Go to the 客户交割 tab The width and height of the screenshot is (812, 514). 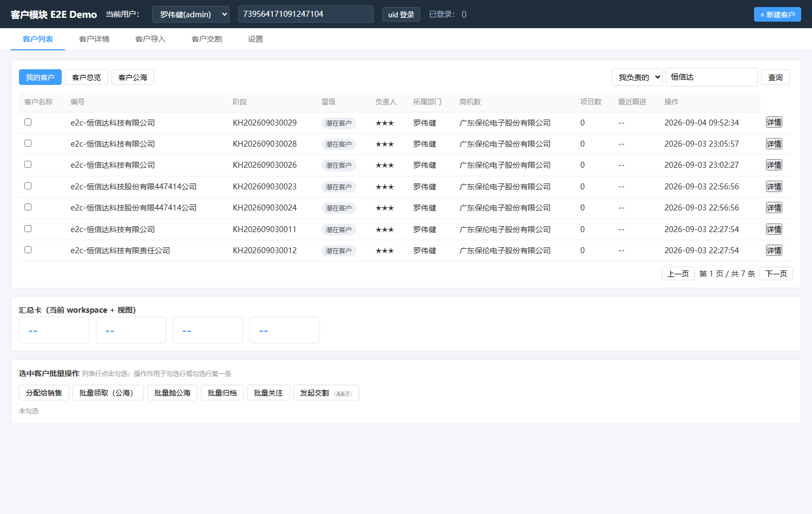pyautogui.click(x=207, y=39)
